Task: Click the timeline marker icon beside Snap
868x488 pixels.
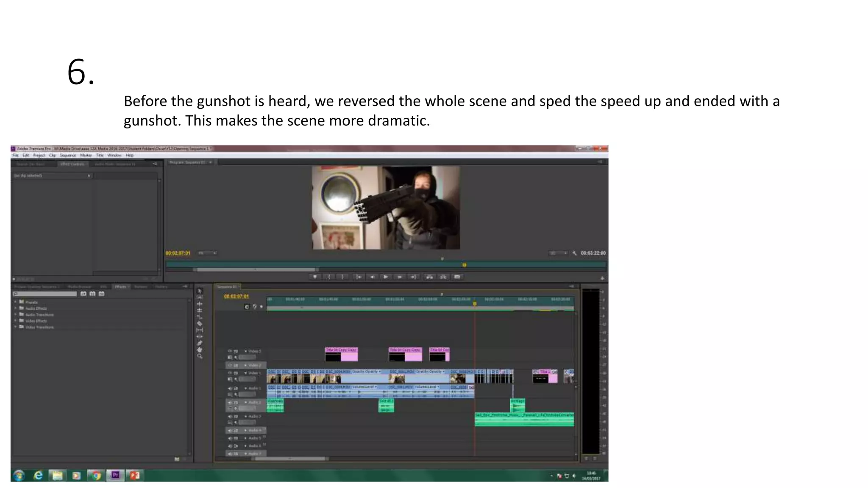Action: (x=255, y=307)
